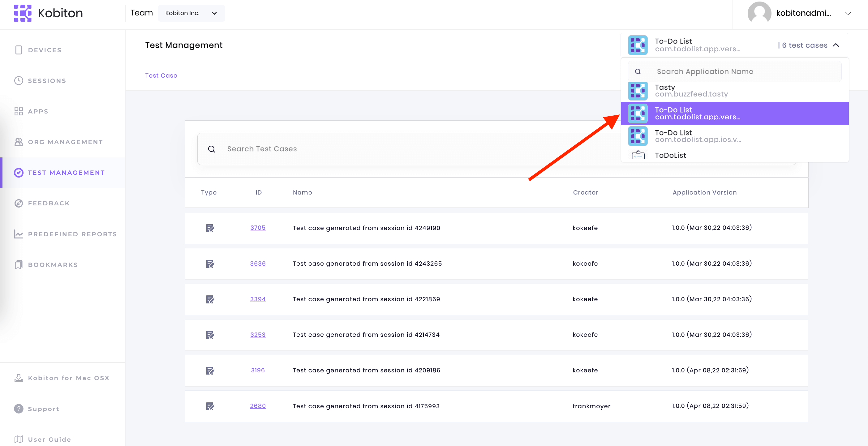Open the Bookmarks icon
The width and height of the screenshot is (868, 446).
click(x=19, y=264)
